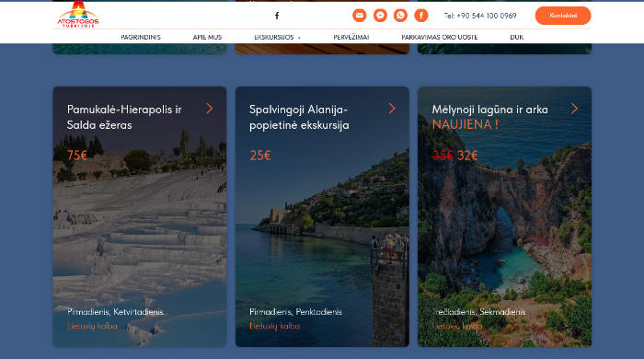Click the Kontaktai button

point(563,16)
